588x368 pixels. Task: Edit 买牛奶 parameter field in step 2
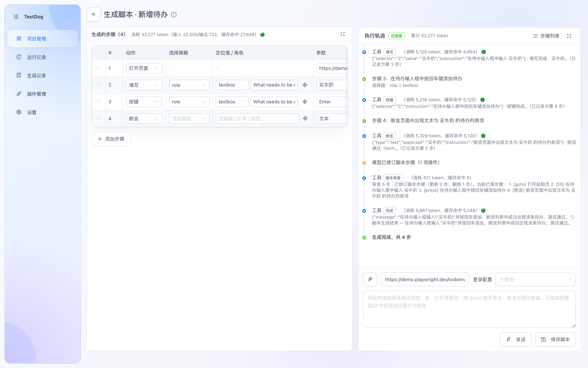(x=332, y=85)
